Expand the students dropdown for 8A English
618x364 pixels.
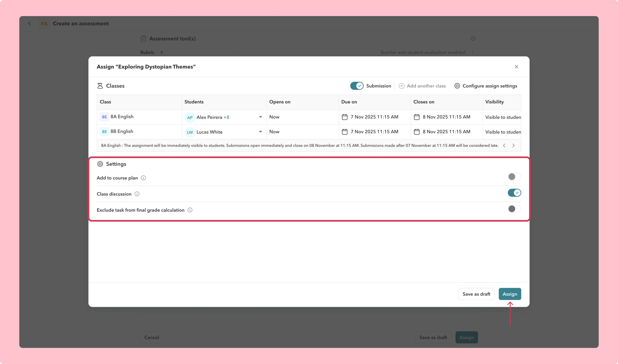click(x=261, y=117)
